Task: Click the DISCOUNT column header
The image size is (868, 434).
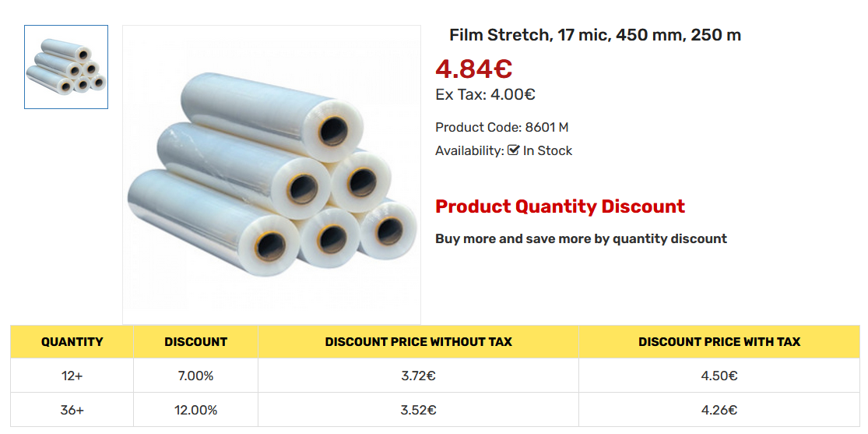Action: 195,341
